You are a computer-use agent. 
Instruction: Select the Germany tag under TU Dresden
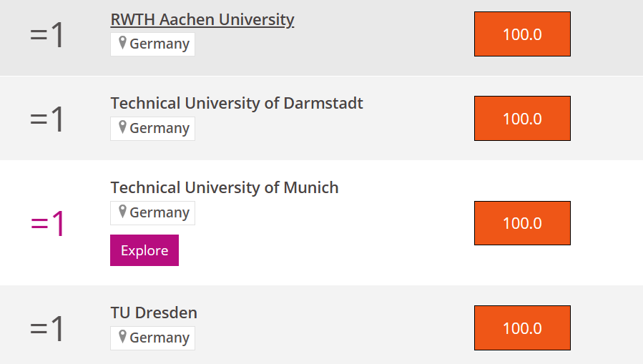152,338
